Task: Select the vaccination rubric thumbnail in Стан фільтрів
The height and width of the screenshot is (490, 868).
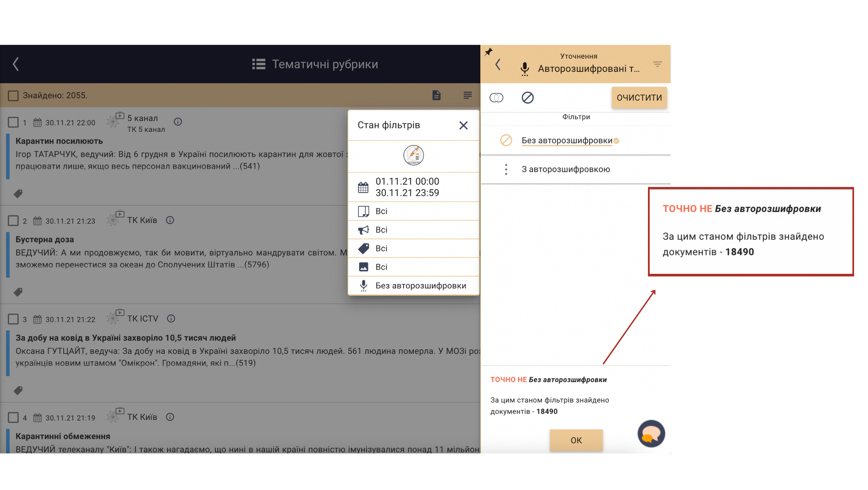Action: 414,155
